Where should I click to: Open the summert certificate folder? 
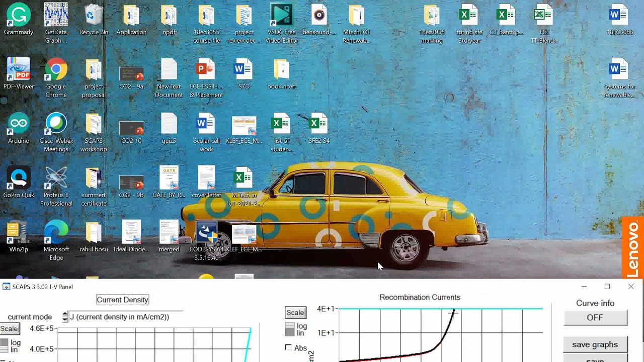(x=94, y=187)
